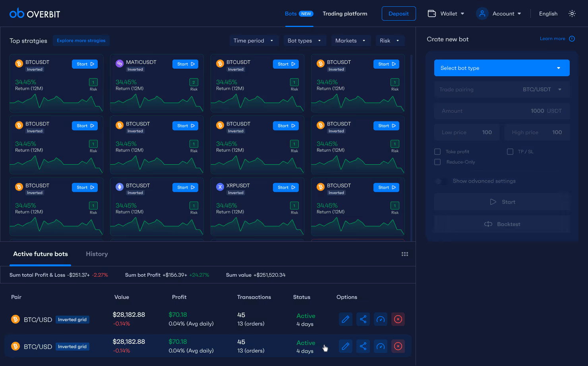Share the first BTC/USD bot
588x366 pixels.
click(363, 319)
